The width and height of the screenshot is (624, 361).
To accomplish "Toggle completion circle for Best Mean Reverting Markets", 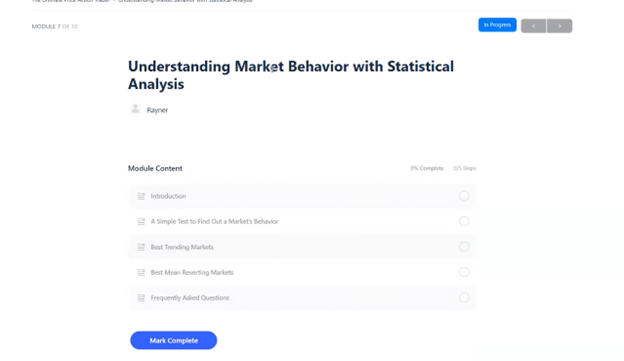I will click(464, 272).
